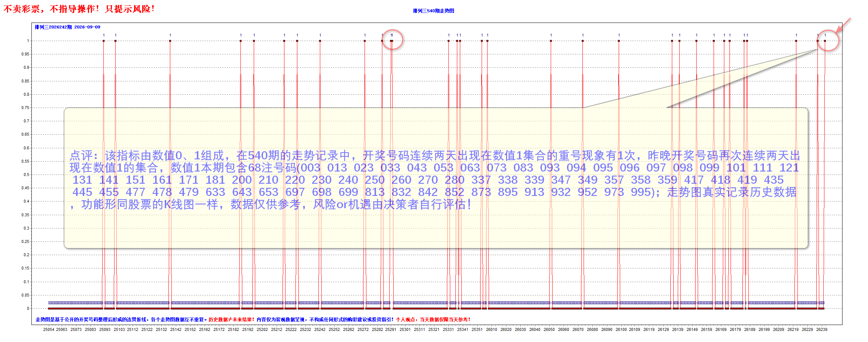The height and width of the screenshot is (342, 868).
Task: Click x-axis period label 25054
Action: pos(49,329)
